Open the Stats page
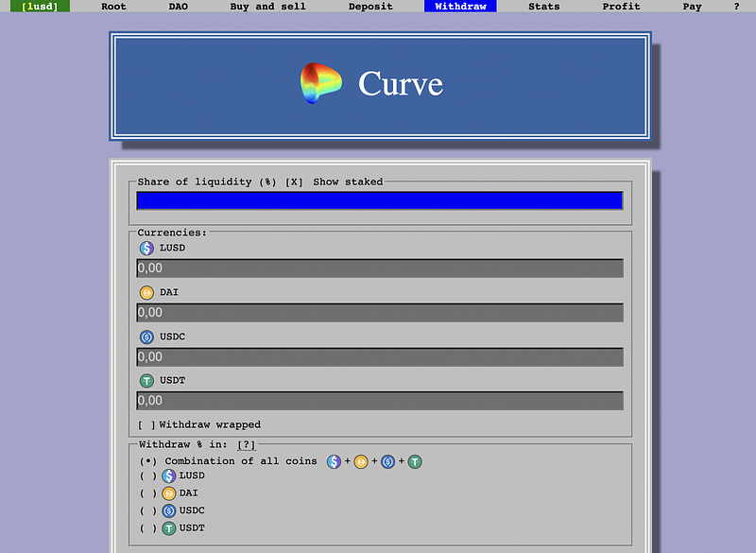Image resolution: width=756 pixels, height=553 pixels. (544, 7)
